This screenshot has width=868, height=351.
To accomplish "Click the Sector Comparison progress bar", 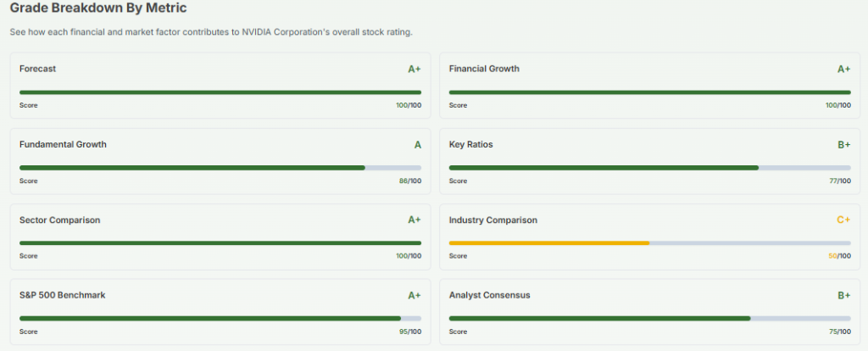I will click(220, 243).
